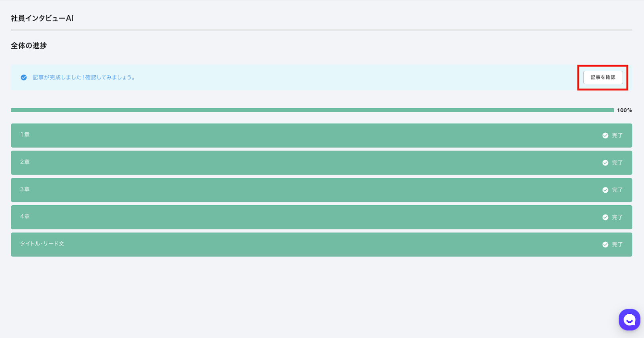The width and height of the screenshot is (644, 338).
Task: Click the blue checkmark icon in the banner
Action: 24,77
